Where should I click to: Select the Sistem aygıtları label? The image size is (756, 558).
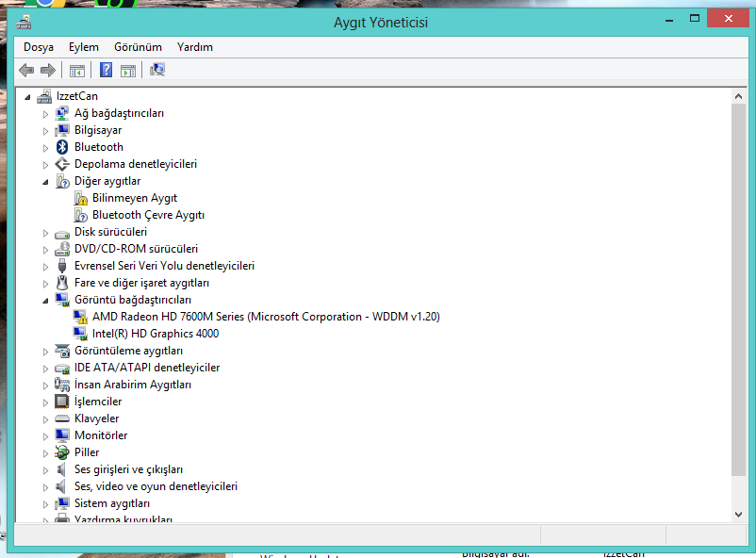click(x=112, y=503)
